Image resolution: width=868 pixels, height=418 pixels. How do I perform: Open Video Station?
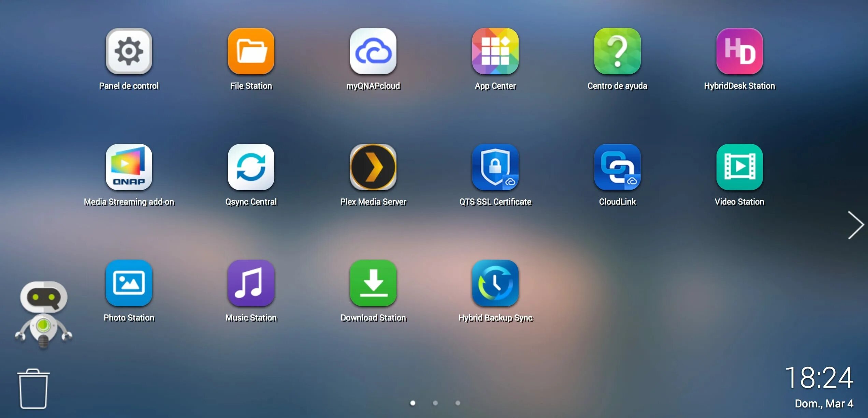tap(739, 167)
